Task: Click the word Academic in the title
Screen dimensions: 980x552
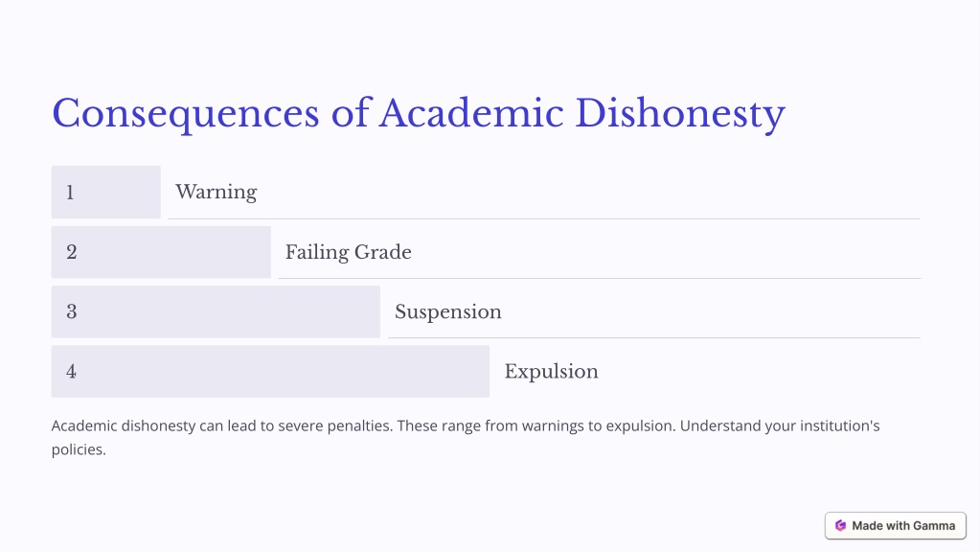Action: [471, 114]
